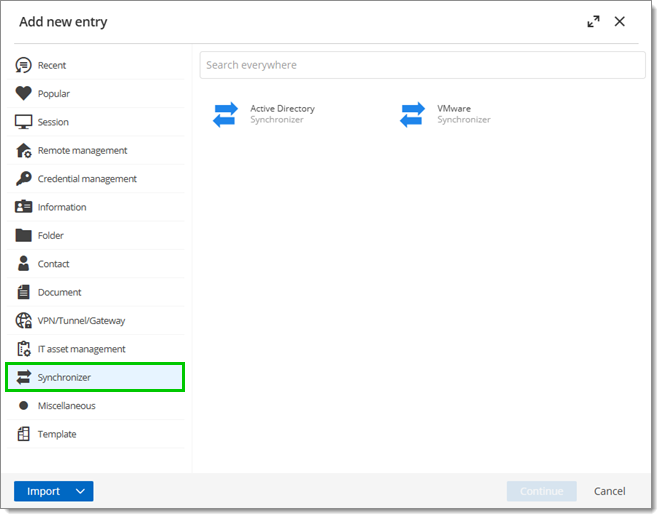Click the Template layout icon
This screenshot has height=519, width=662.
24,434
